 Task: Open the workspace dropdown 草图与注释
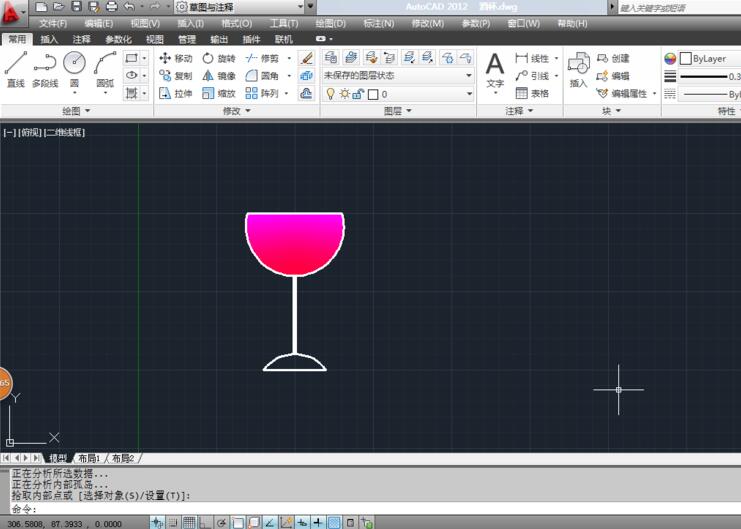(239, 7)
